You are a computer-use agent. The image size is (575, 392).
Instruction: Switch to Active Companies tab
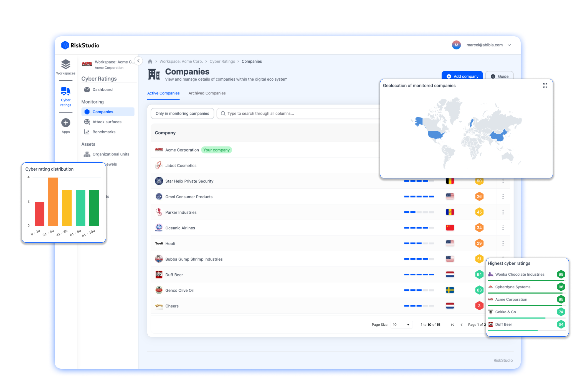tap(163, 93)
